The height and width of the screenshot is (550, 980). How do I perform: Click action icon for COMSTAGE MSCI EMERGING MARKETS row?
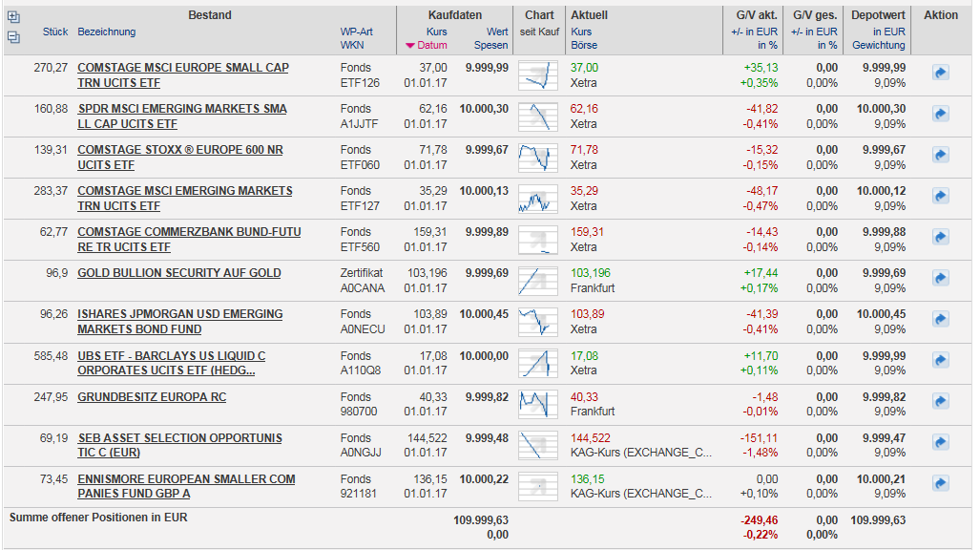tap(941, 196)
